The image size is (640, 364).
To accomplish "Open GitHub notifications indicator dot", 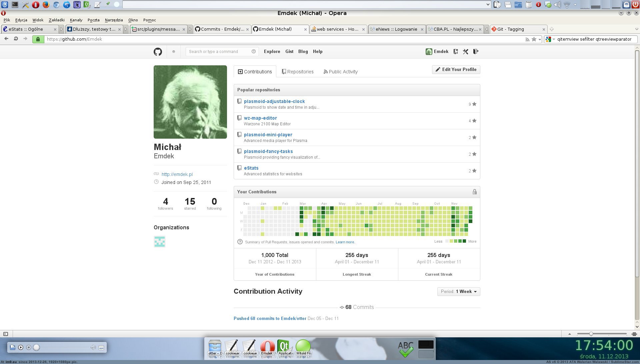I will pos(174,52).
